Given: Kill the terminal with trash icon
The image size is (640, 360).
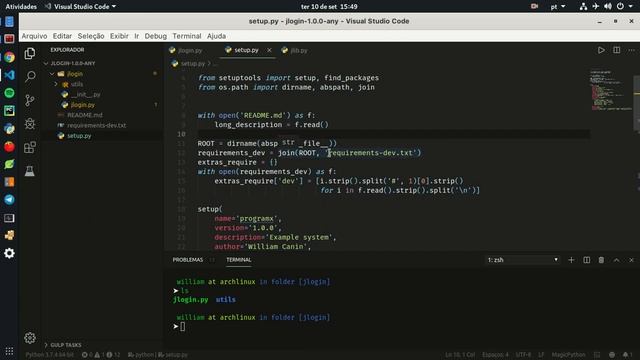Looking at the screenshot, I should (x=601, y=260).
